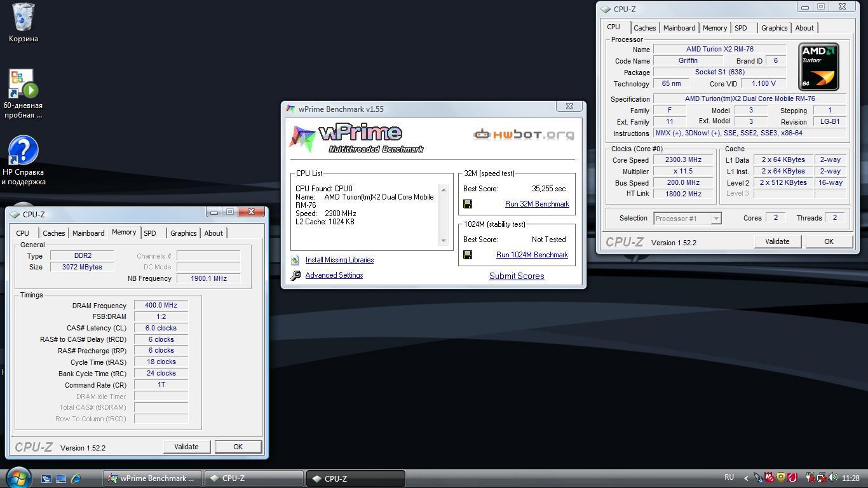This screenshot has width=868, height=488.
Task: Launch Internet Explorer from quick launch
Action: click(x=76, y=478)
